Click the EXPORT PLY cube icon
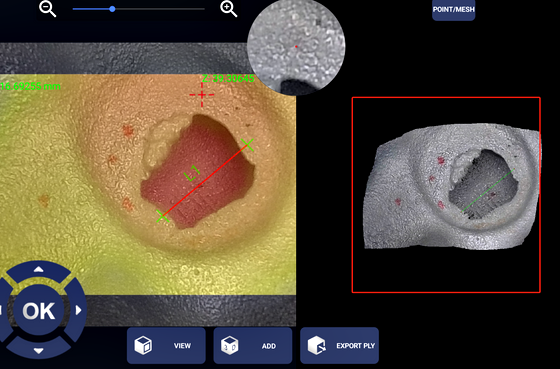The width and height of the screenshot is (560, 369). 317,345
